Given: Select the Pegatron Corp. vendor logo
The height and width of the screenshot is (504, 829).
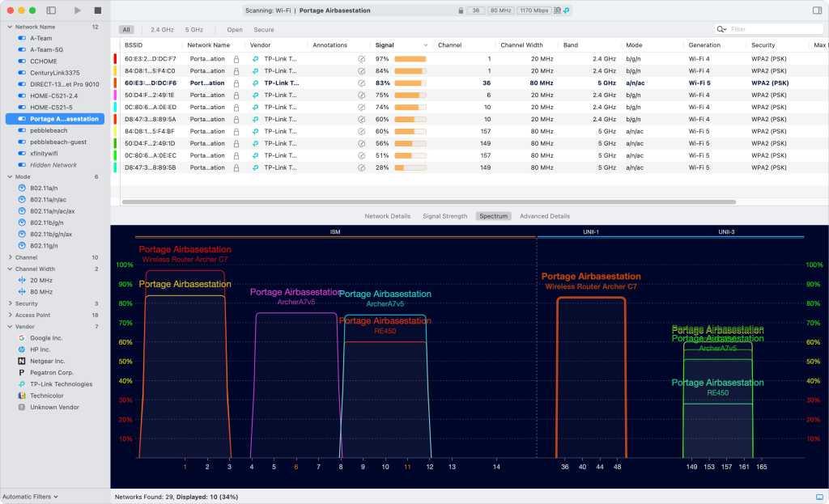Looking at the screenshot, I should [x=22, y=372].
